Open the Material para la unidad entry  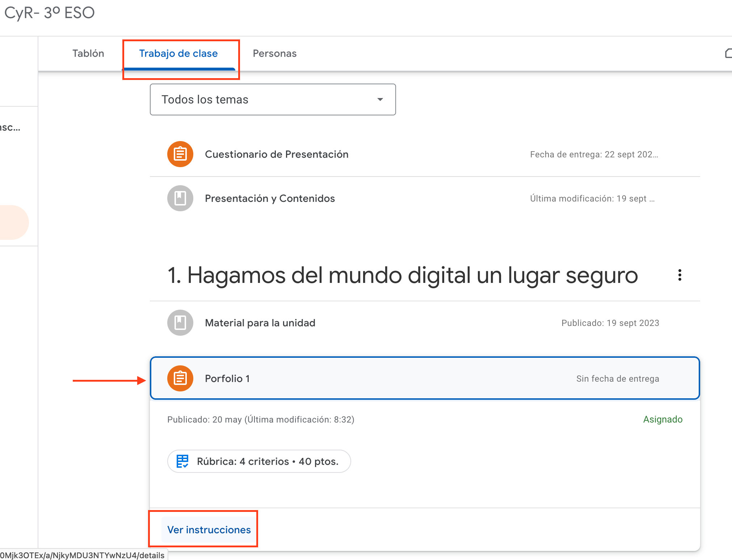[260, 323]
